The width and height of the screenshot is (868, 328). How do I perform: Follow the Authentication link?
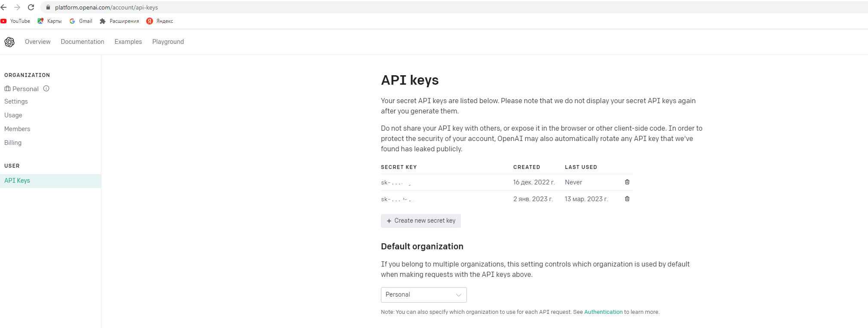[603, 312]
